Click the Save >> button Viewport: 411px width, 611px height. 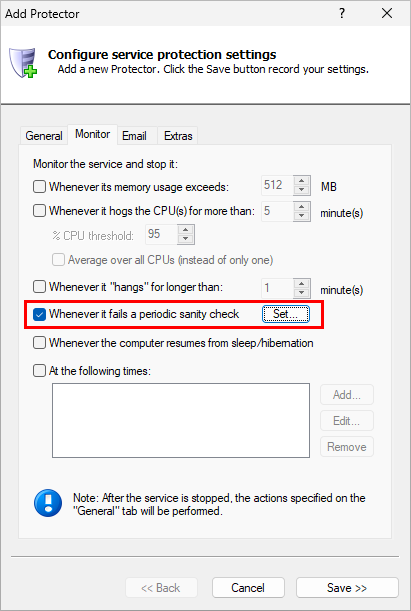click(x=347, y=588)
